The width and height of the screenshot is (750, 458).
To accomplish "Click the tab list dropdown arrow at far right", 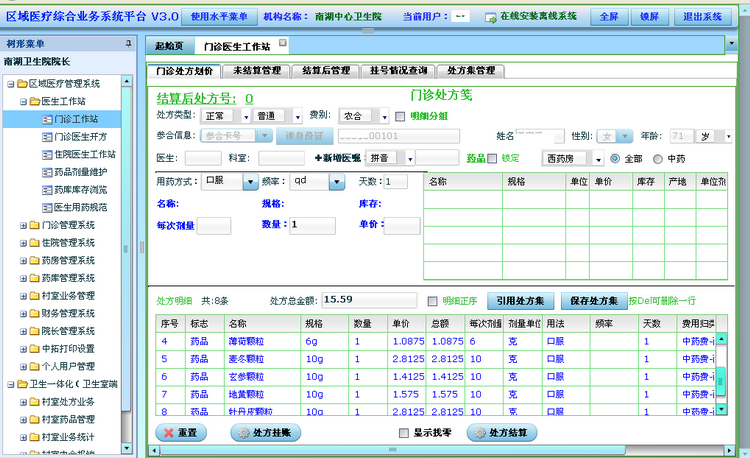I will point(731,44).
